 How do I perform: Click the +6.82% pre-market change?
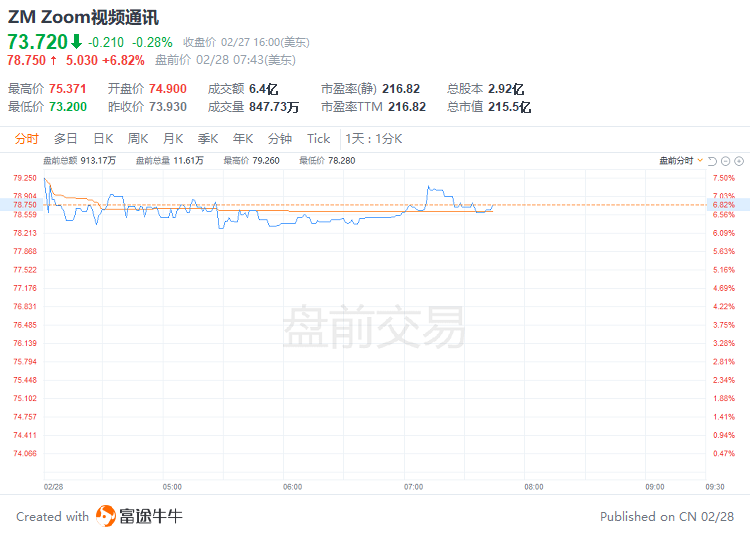click(x=123, y=60)
